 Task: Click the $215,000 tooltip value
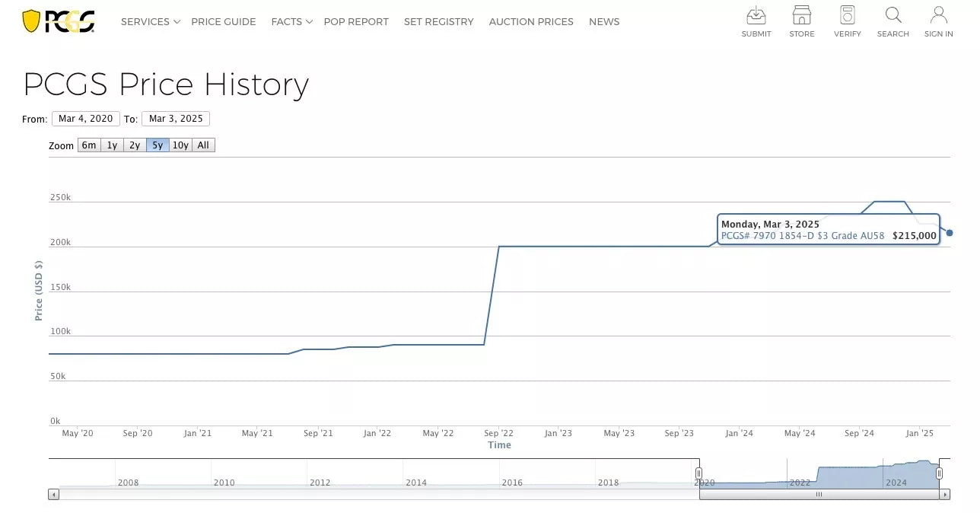coord(915,236)
